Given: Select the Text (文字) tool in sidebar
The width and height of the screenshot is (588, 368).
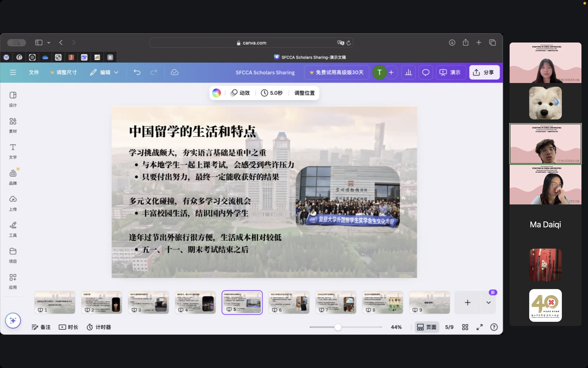Looking at the screenshot, I should (x=13, y=151).
